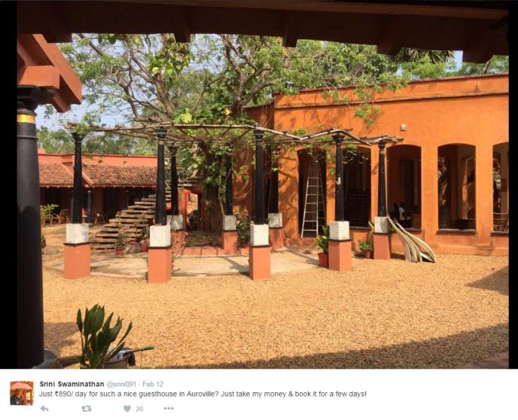
Task: View the 20 likes count
Action: (x=139, y=409)
